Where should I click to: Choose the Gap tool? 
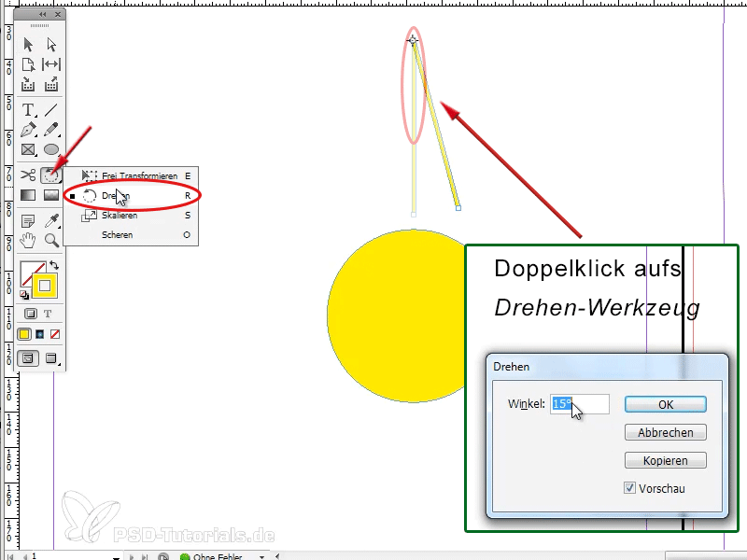[x=51, y=64]
